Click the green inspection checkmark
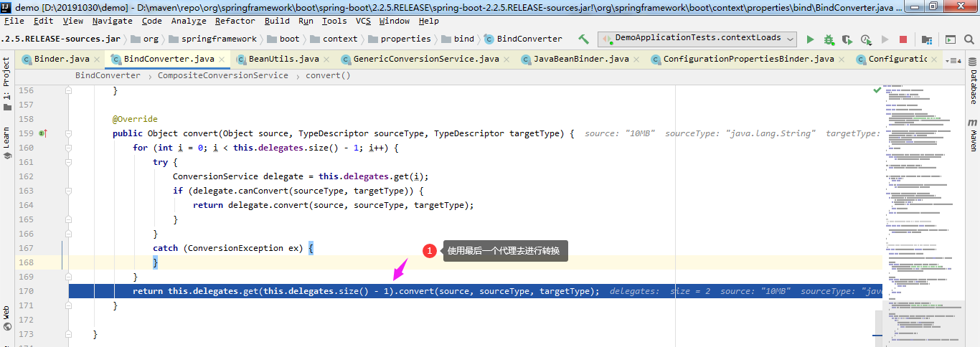Viewport: 980px width, 347px height. pyautogui.click(x=877, y=90)
